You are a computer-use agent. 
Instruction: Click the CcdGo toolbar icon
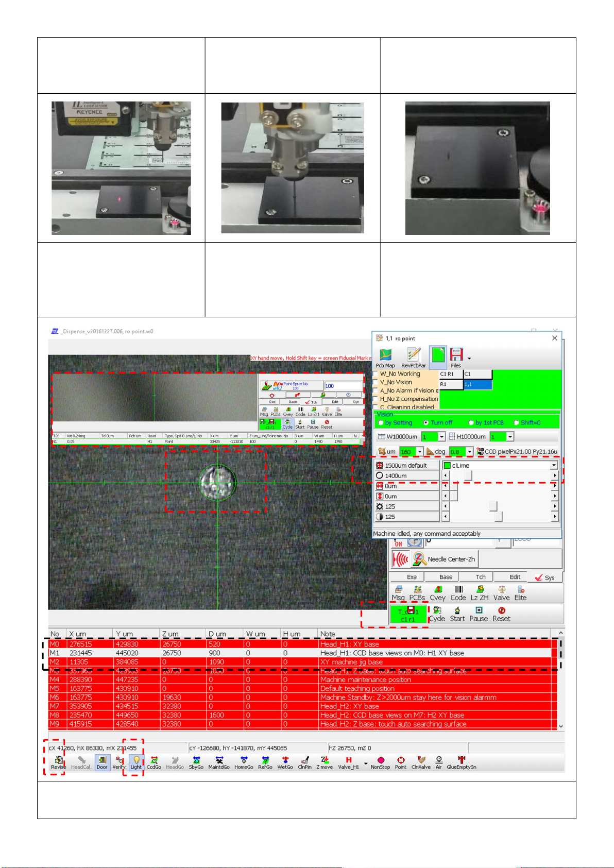point(154,762)
